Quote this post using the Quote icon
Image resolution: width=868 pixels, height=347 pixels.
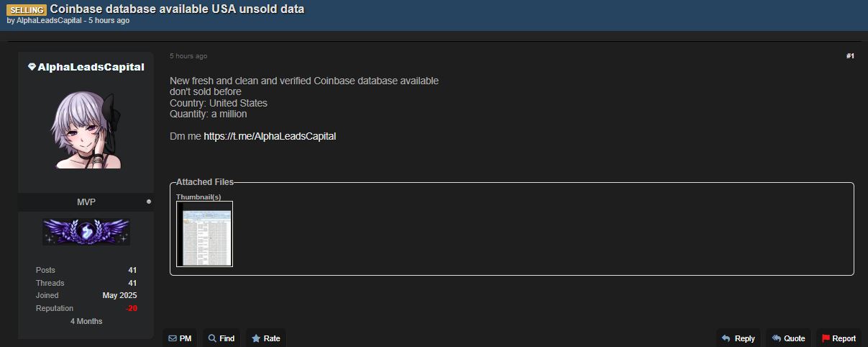click(x=777, y=338)
